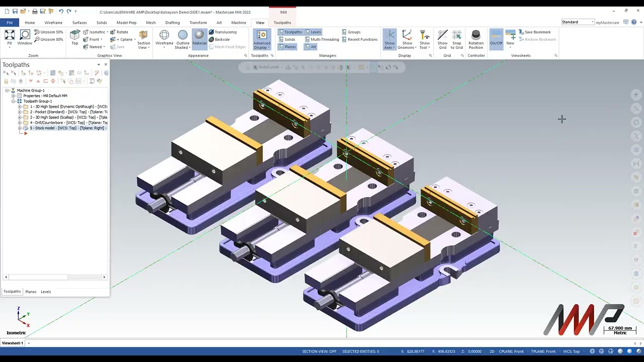
Task: Toggle the Solids manager
Action: (x=287, y=39)
